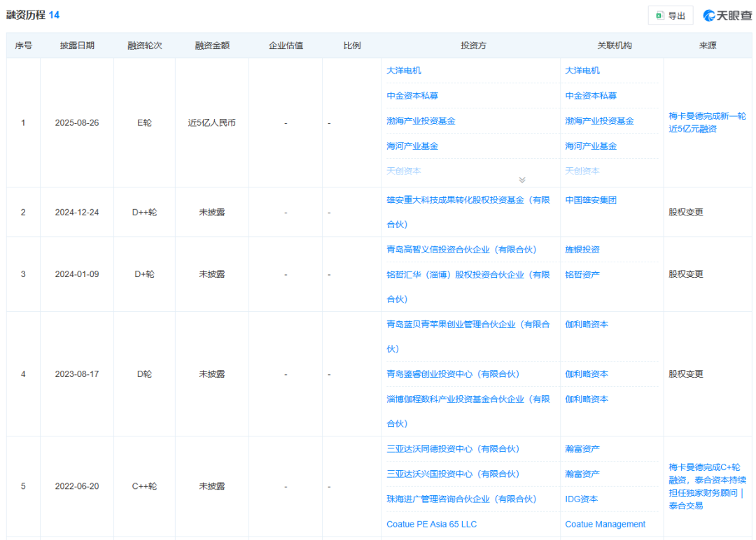Click the E轮 round cell
Viewport: 756px width, 540px height.
tap(145, 123)
